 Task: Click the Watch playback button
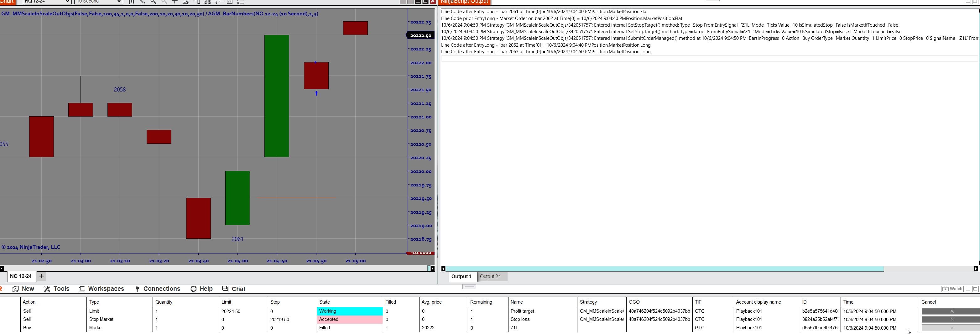pyautogui.click(x=952, y=289)
